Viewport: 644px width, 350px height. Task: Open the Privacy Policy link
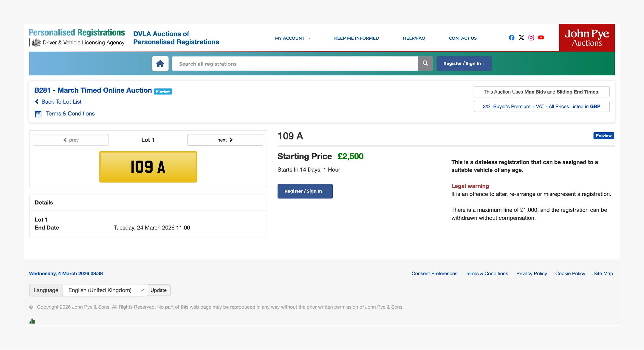pos(532,273)
